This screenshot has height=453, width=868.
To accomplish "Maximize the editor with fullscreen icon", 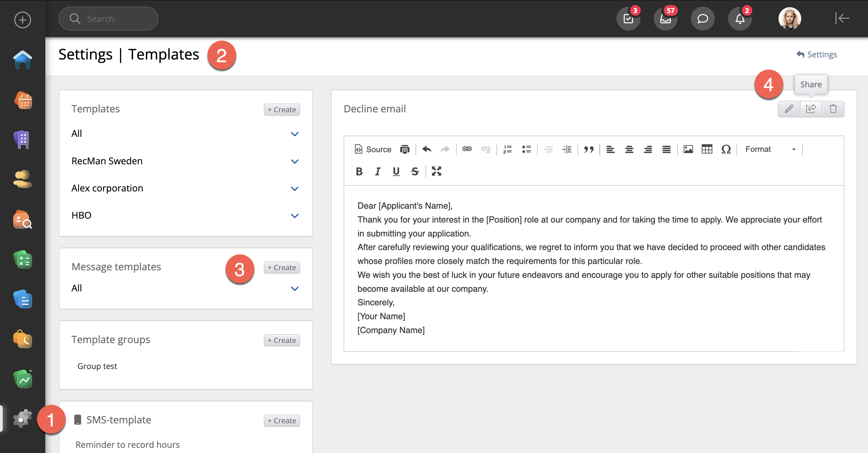I will pyautogui.click(x=436, y=172).
